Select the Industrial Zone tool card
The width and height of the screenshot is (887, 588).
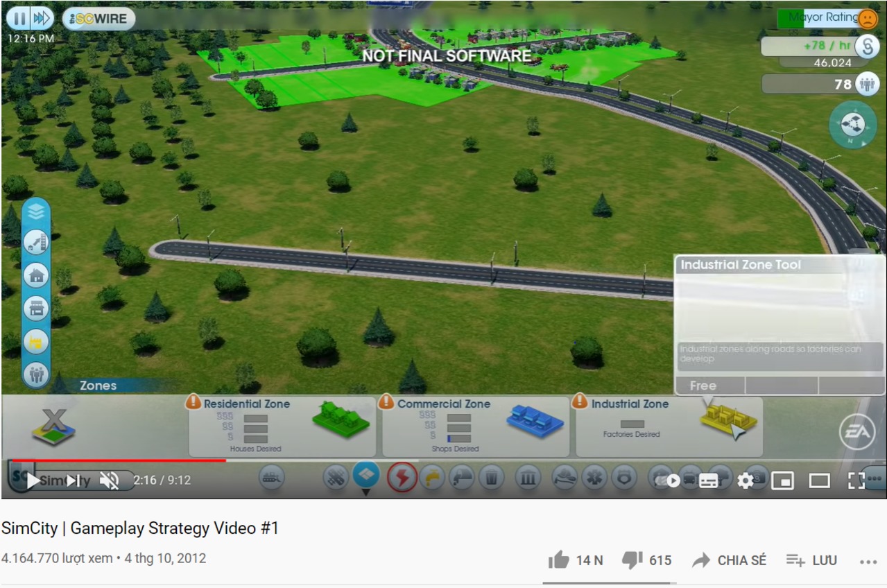coord(669,426)
